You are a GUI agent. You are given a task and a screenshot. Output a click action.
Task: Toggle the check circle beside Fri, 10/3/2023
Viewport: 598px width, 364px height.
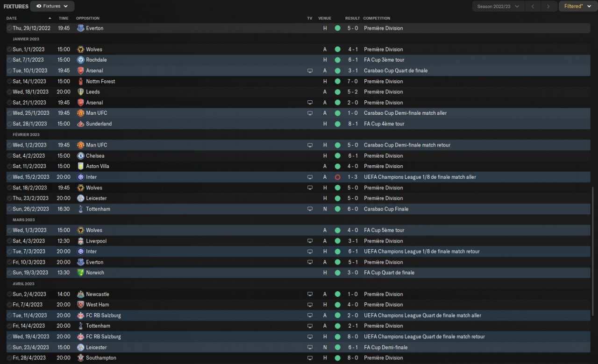(9, 262)
